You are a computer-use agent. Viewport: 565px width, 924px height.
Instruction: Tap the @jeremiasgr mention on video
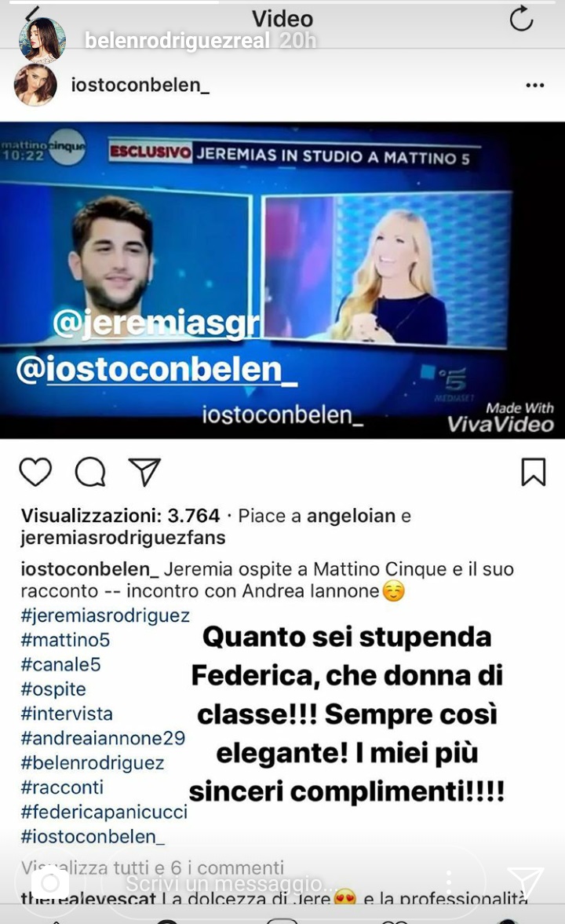[155, 323]
